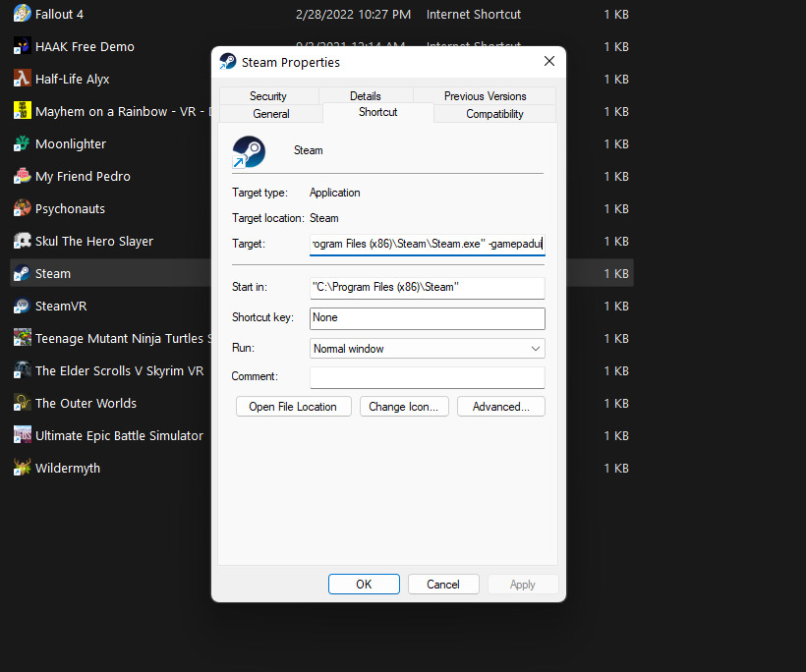Select the Moonlighter shortcut icon

coord(22,143)
